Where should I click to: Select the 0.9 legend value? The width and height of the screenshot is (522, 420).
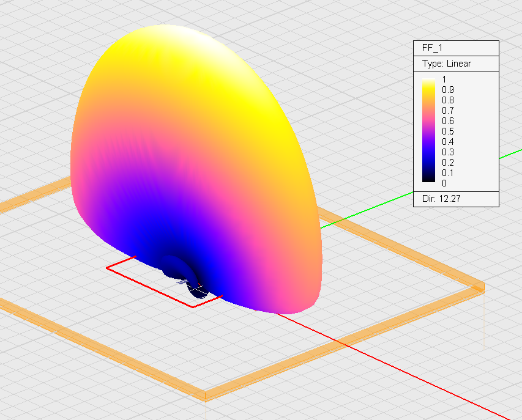coord(448,90)
